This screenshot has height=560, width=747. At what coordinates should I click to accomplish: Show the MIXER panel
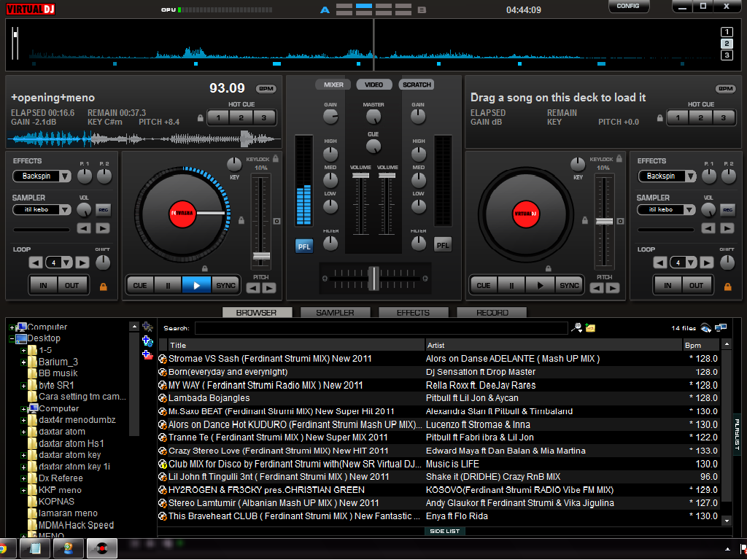coord(333,85)
